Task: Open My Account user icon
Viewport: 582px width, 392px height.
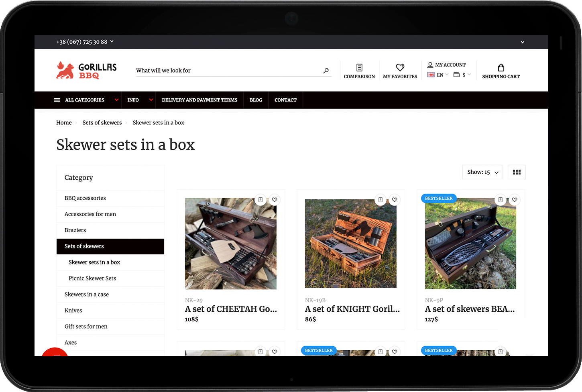Action: (x=430, y=65)
